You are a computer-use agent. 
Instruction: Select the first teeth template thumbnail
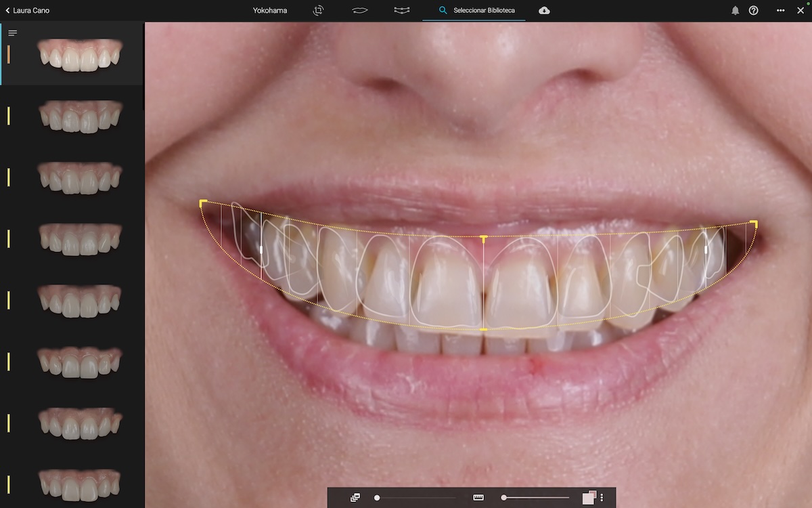pos(80,55)
